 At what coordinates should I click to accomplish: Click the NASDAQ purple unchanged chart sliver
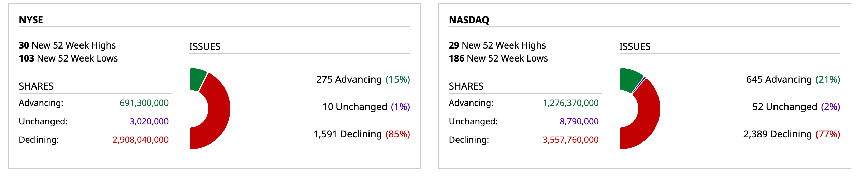pos(638,85)
